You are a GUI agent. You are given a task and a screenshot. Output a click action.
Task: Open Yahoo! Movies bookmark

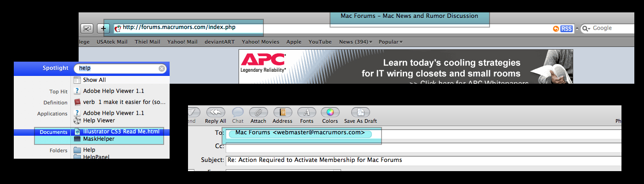coord(261,42)
